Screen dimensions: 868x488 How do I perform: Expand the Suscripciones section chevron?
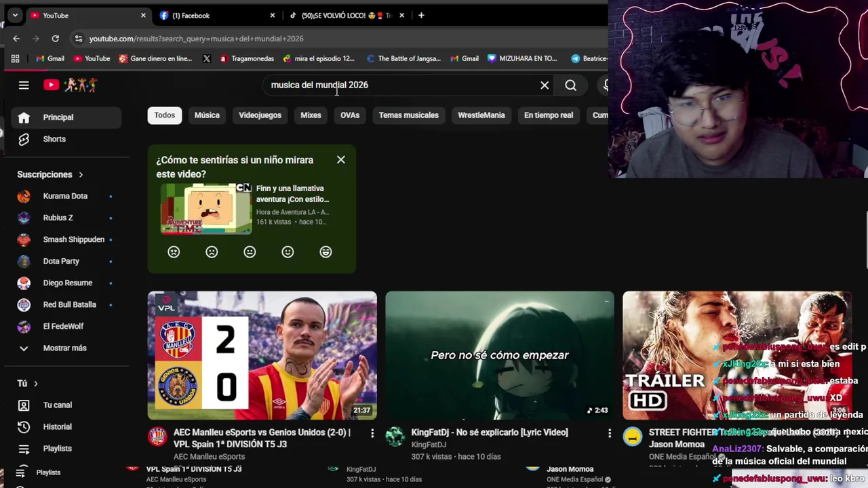(x=81, y=175)
